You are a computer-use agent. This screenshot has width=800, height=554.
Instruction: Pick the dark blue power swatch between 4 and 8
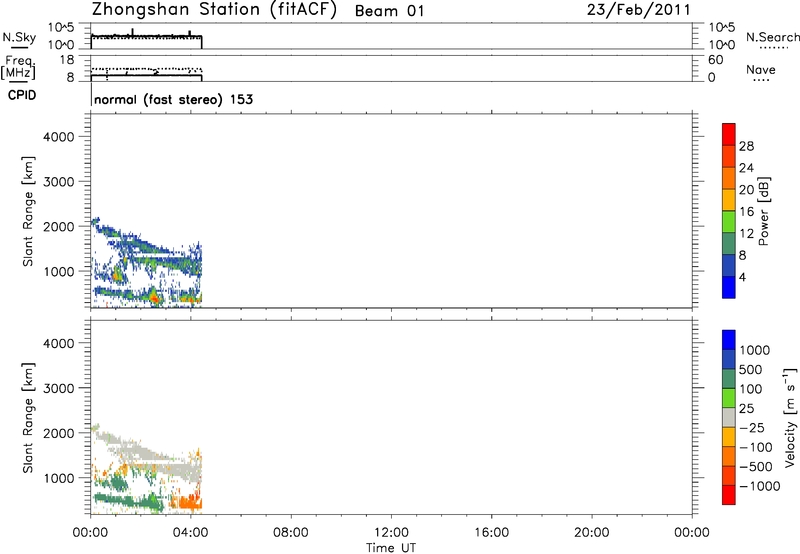click(x=729, y=266)
